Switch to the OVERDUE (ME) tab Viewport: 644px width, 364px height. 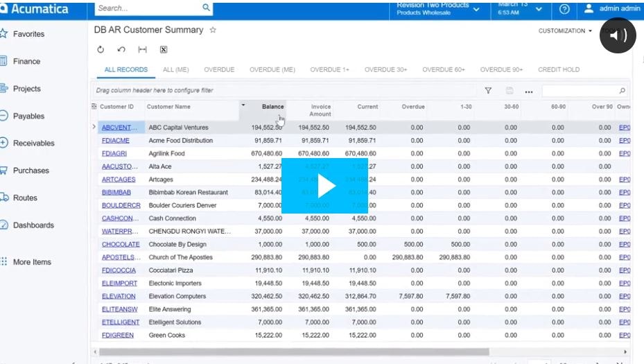[x=272, y=70]
